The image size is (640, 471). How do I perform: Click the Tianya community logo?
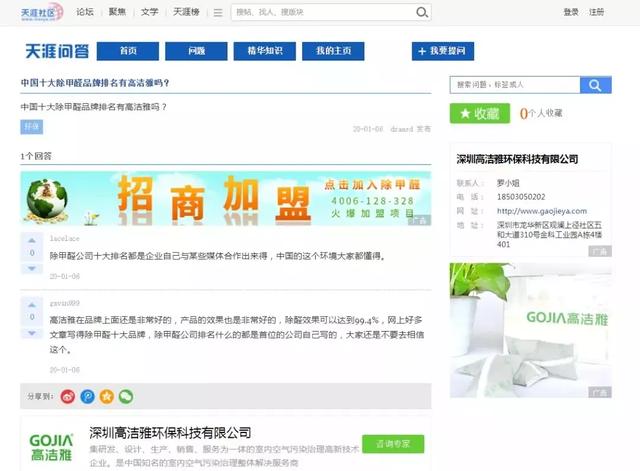44,12
